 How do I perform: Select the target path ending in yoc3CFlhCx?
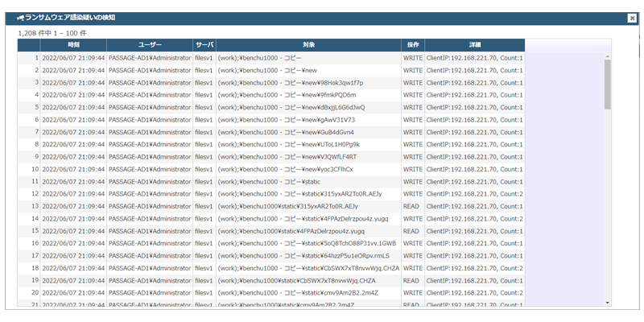(285, 169)
